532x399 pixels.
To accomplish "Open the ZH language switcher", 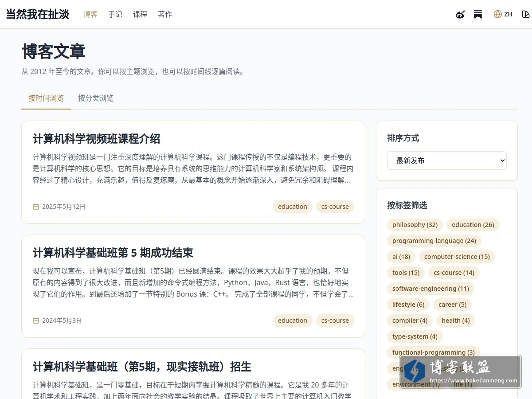I will (503, 14).
